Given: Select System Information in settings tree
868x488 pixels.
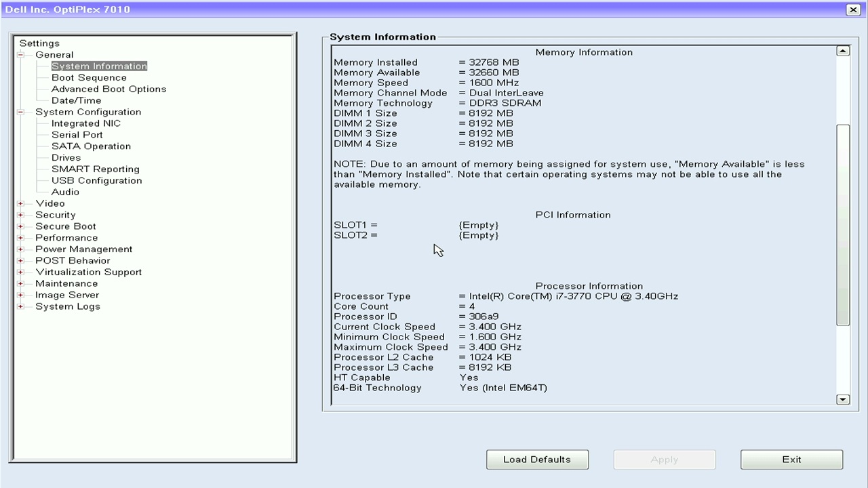Looking at the screenshot, I should coord(99,66).
